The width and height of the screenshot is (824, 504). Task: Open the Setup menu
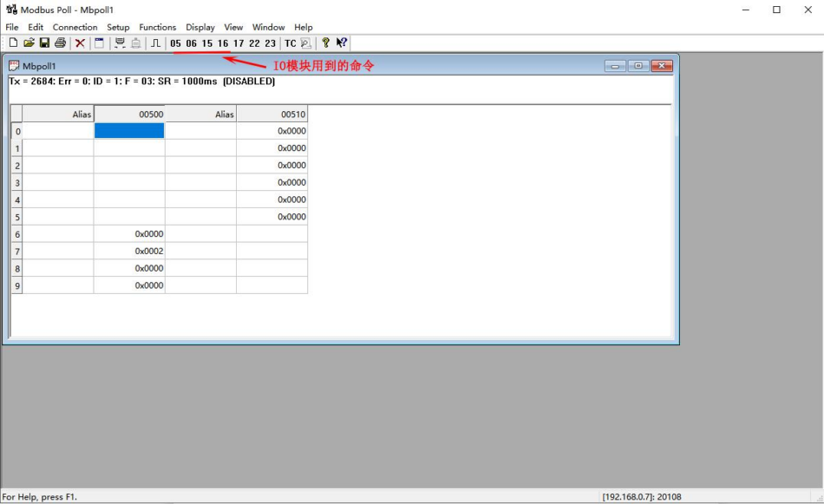(118, 28)
